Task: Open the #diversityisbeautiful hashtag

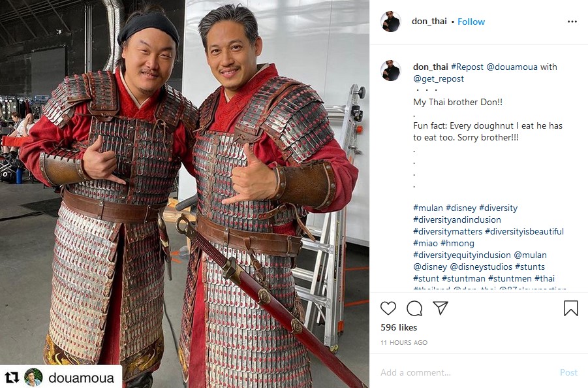Action: tap(524, 231)
